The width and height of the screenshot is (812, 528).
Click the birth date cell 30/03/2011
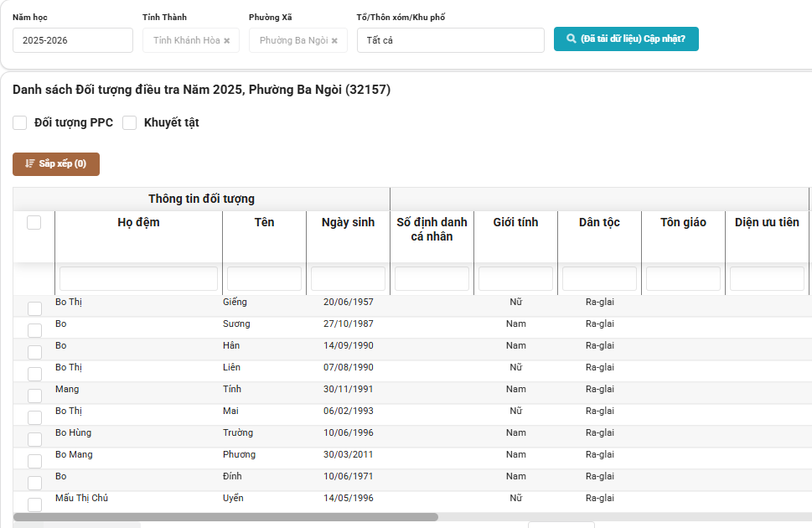point(348,454)
